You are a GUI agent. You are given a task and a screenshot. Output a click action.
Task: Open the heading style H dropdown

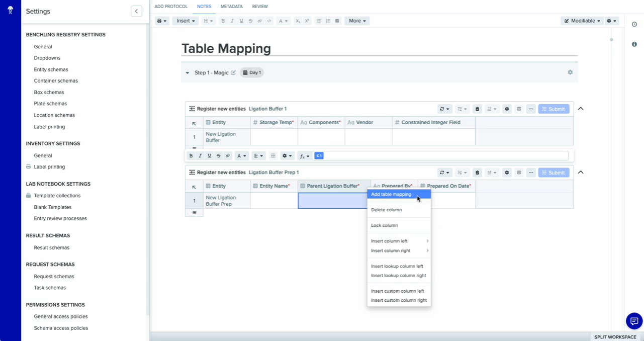click(208, 21)
